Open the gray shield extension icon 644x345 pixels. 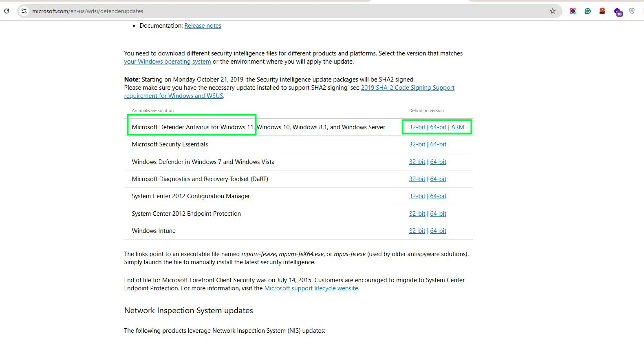point(632,11)
